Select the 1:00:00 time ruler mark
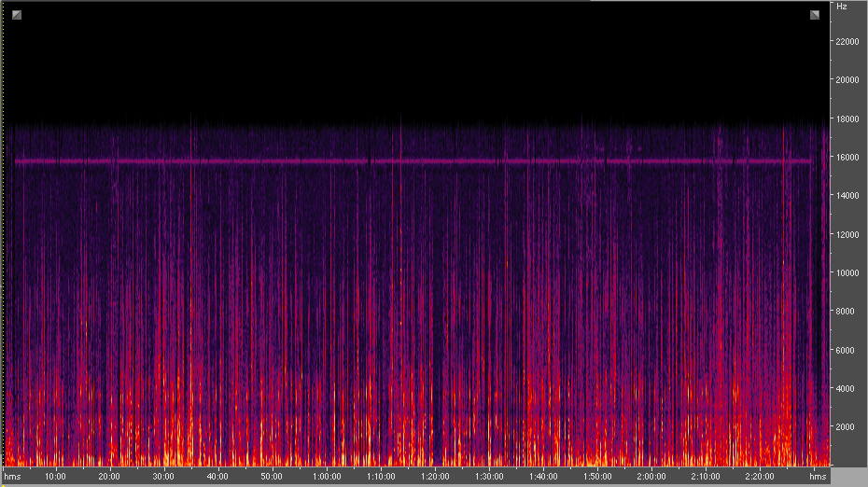This screenshot has width=868, height=487. point(327,477)
